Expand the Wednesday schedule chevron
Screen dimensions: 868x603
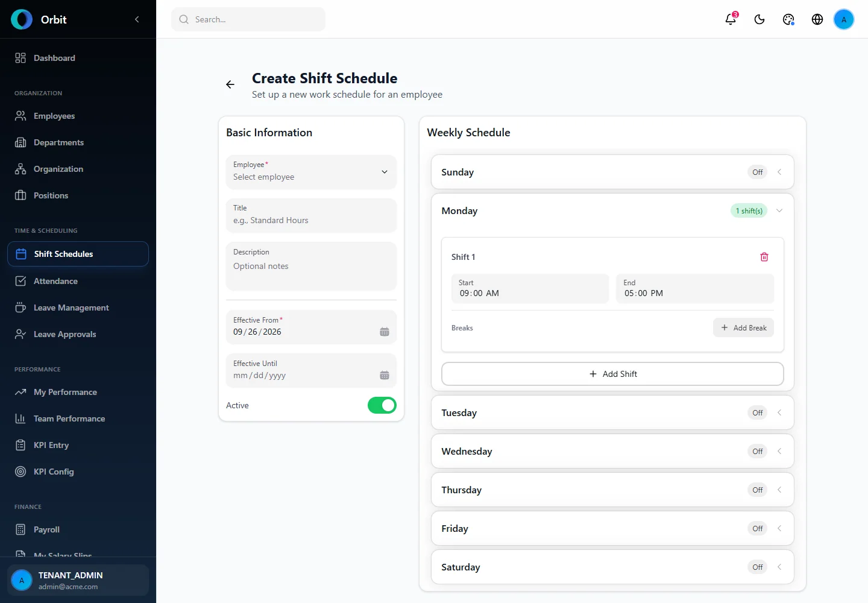[779, 451]
